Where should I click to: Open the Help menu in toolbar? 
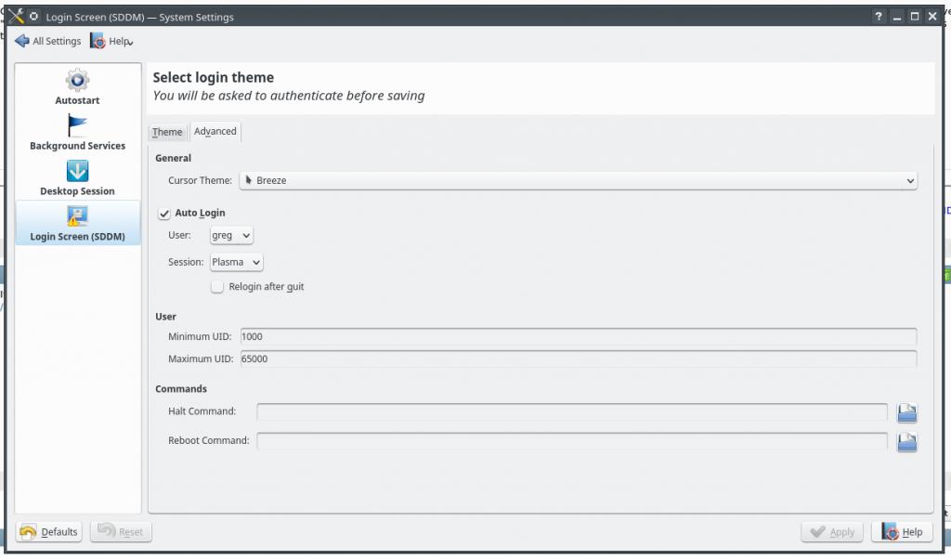tap(111, 41)
